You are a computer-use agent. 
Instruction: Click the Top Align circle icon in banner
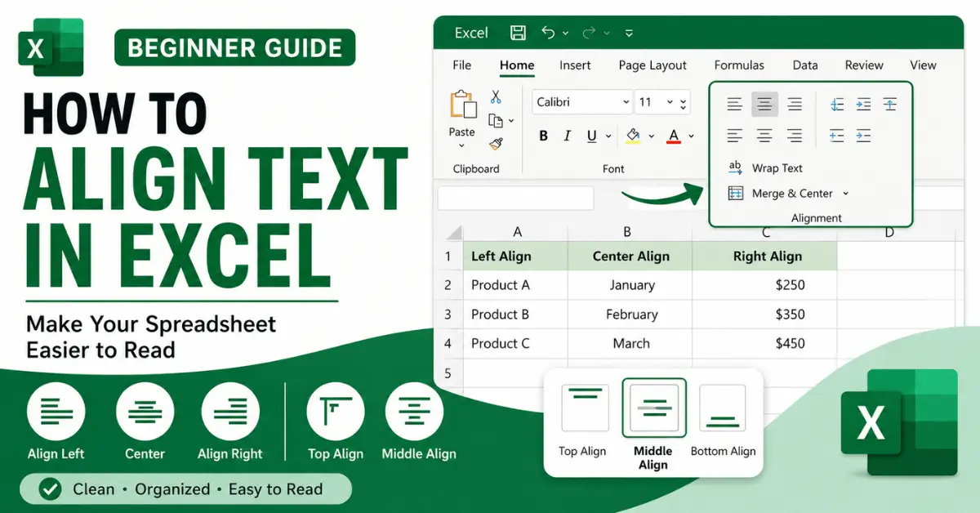point(336,411)
